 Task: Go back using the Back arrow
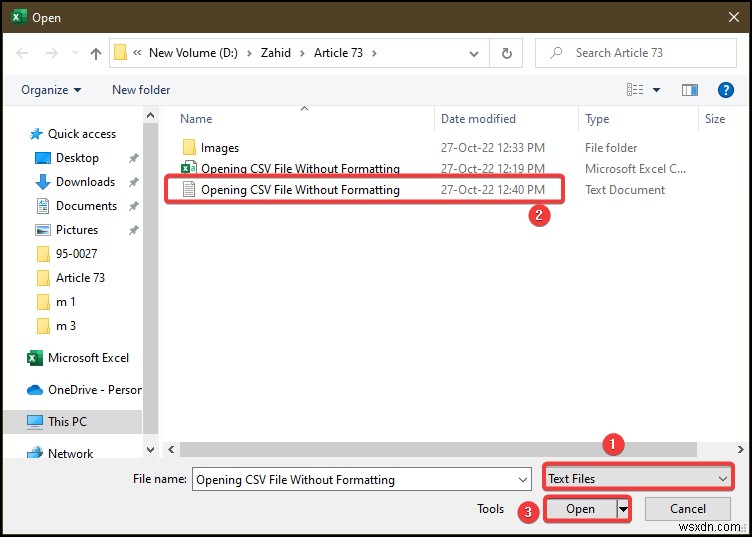coord(22,53)
